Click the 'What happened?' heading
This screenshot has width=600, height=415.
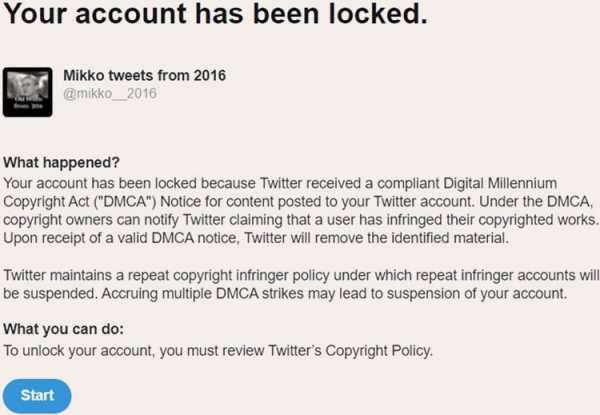pos(62,163)
